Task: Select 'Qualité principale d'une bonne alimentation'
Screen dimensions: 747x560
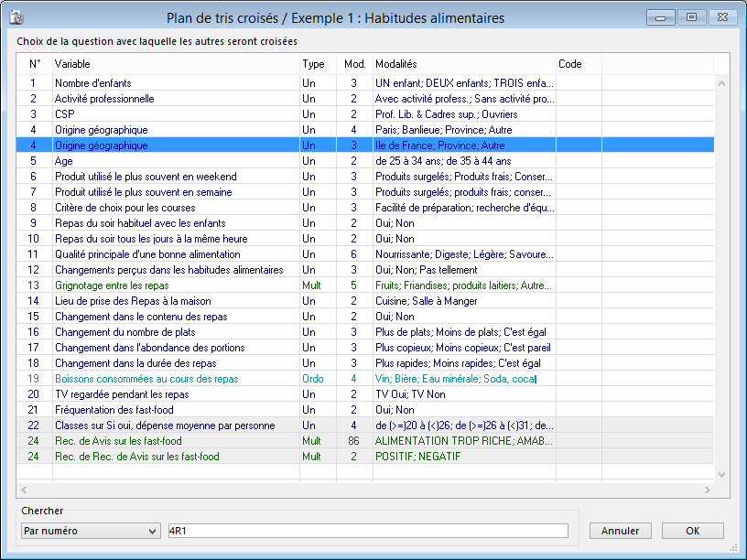Action: tap(365, 254)
